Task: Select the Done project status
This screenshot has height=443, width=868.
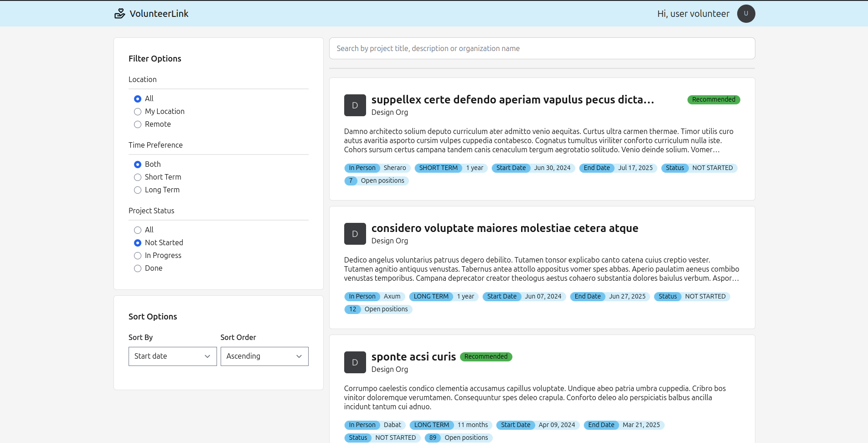Action: point(138,268)
